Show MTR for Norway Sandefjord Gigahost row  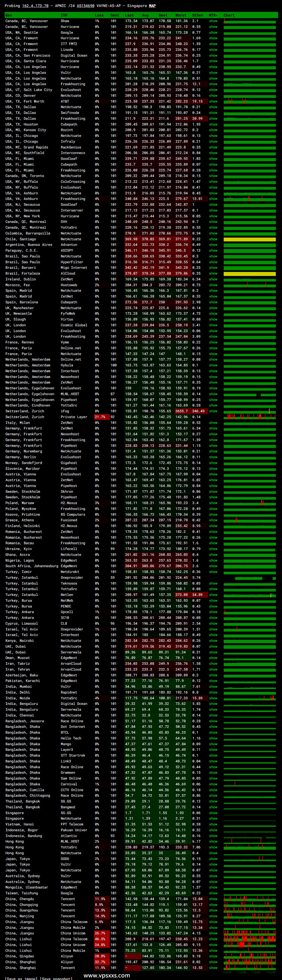click(213, 463)
